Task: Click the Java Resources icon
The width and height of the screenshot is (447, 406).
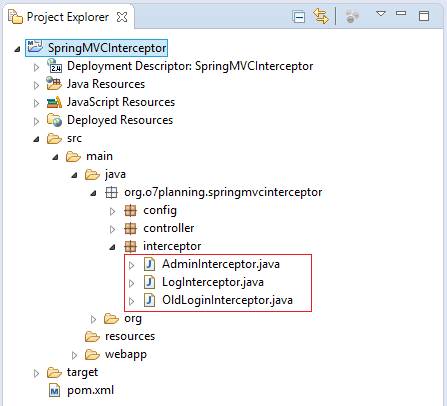Action: (x=54, y=84)
